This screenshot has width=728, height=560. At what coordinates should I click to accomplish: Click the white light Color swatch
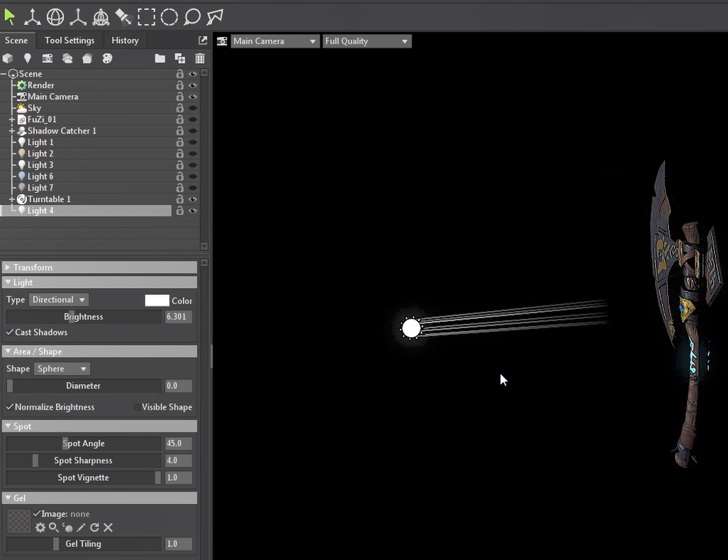[x=157, y=300]
